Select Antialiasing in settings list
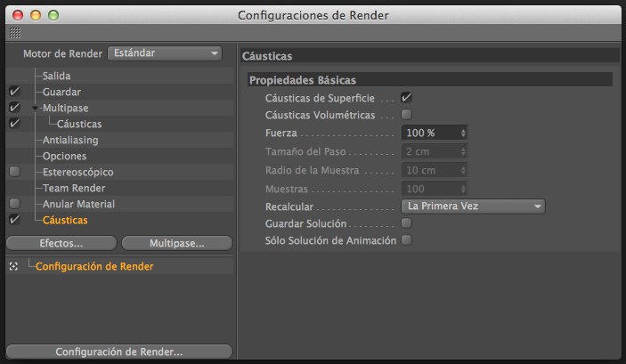The image size is (626, 364). coord(70,140)
